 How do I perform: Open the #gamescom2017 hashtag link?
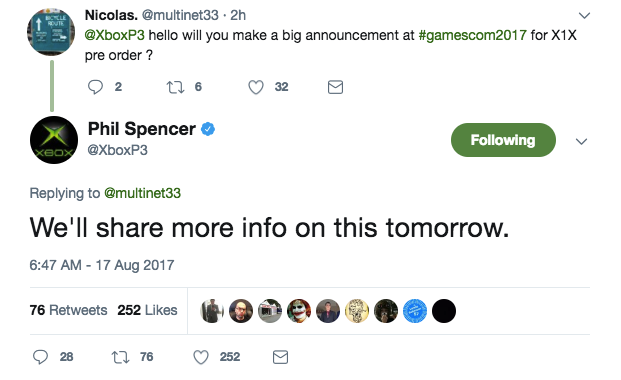[x=472, y=35]
